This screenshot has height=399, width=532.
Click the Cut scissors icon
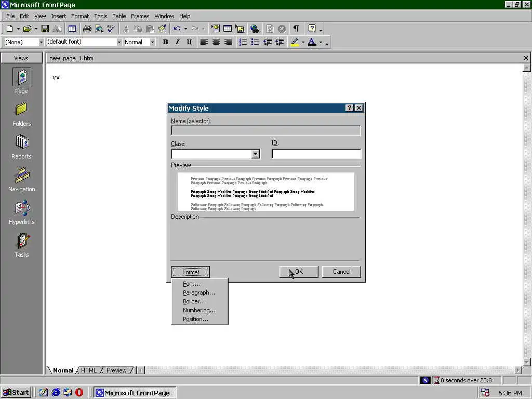point(126,29)
